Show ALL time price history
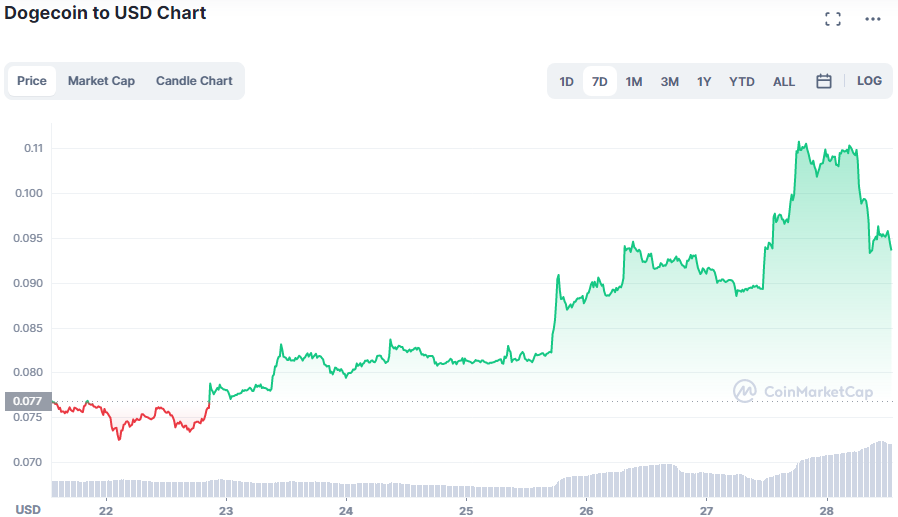The image size is (898, 517). click(784, 81)
